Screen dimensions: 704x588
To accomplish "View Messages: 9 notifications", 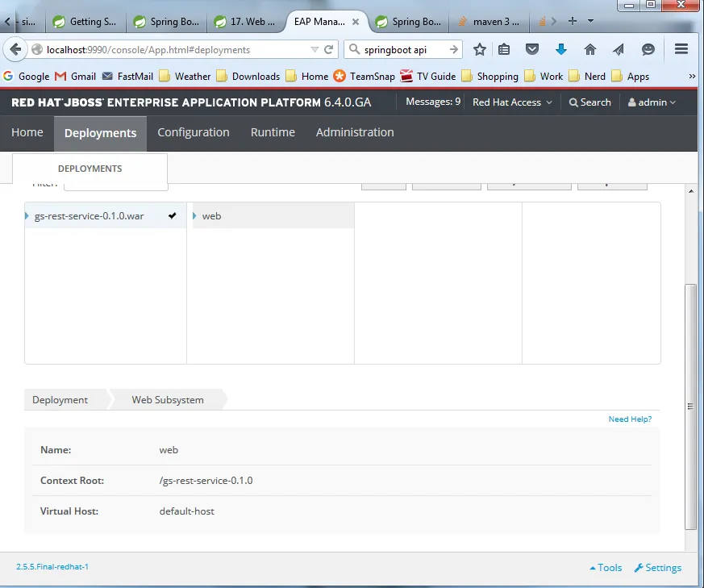I will tap(433, 102).
